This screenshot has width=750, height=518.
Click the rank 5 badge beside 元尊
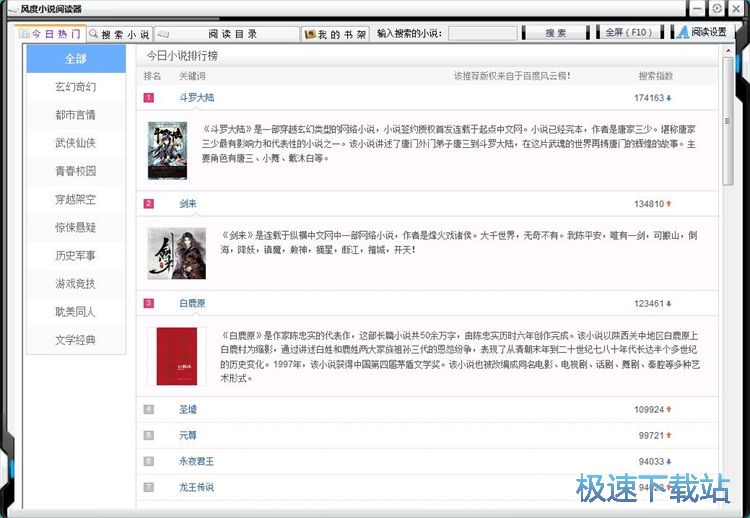pos(149,435)
